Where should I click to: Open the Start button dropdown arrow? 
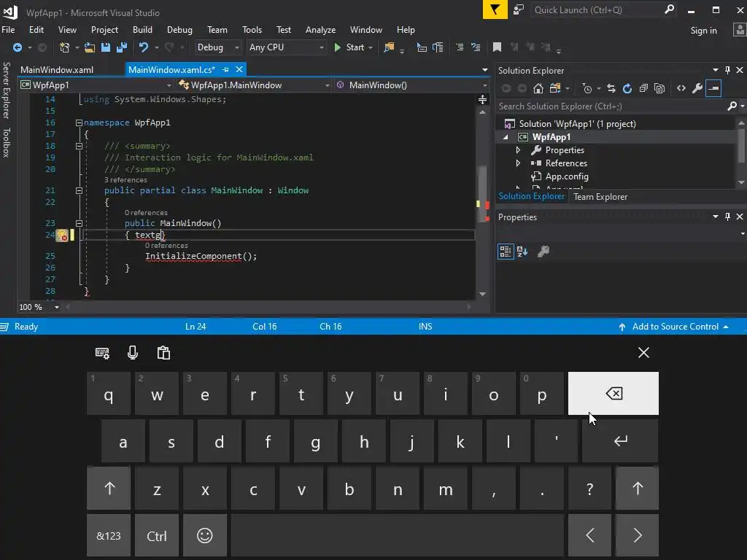[x=371, y=47]
